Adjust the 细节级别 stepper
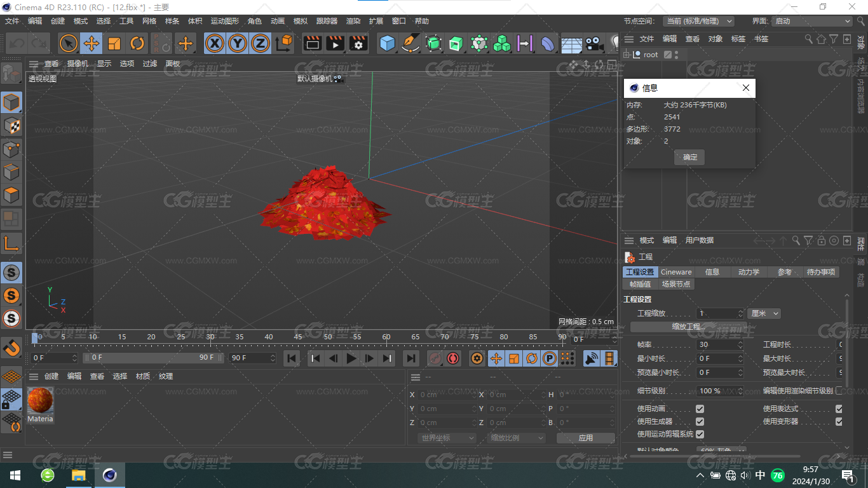868x488 pixels. pos(740,391)
